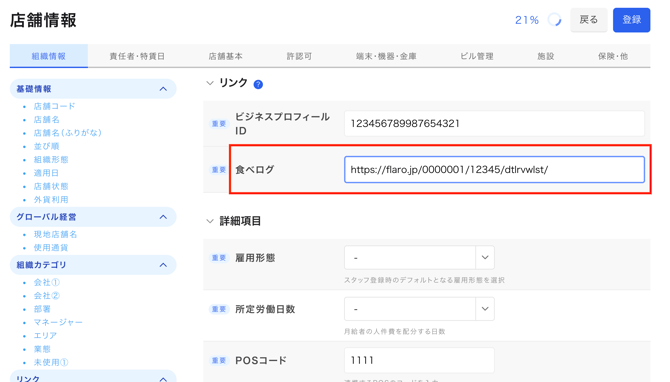Image resolution: width=670 pixels, height=382 pixels.
Task: Click the 戻る button
Action: coord(588,20)
